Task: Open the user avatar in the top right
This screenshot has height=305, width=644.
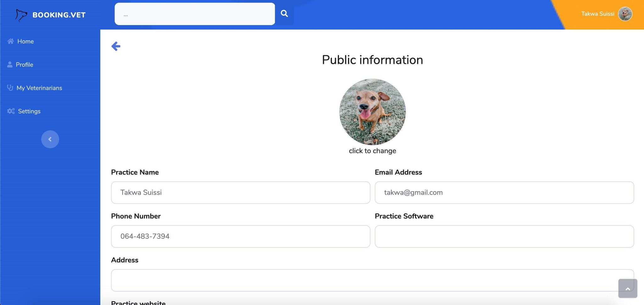Action: (x=625, y=14)
